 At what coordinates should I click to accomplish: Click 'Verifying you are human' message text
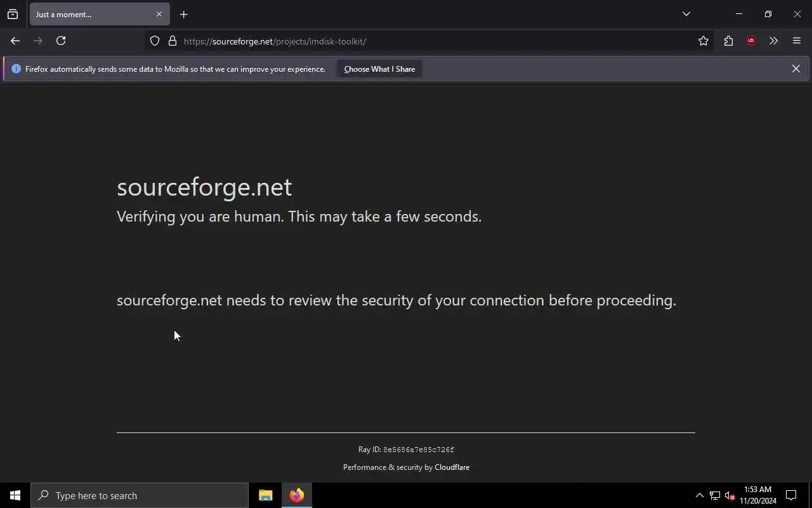click(299, 217)
